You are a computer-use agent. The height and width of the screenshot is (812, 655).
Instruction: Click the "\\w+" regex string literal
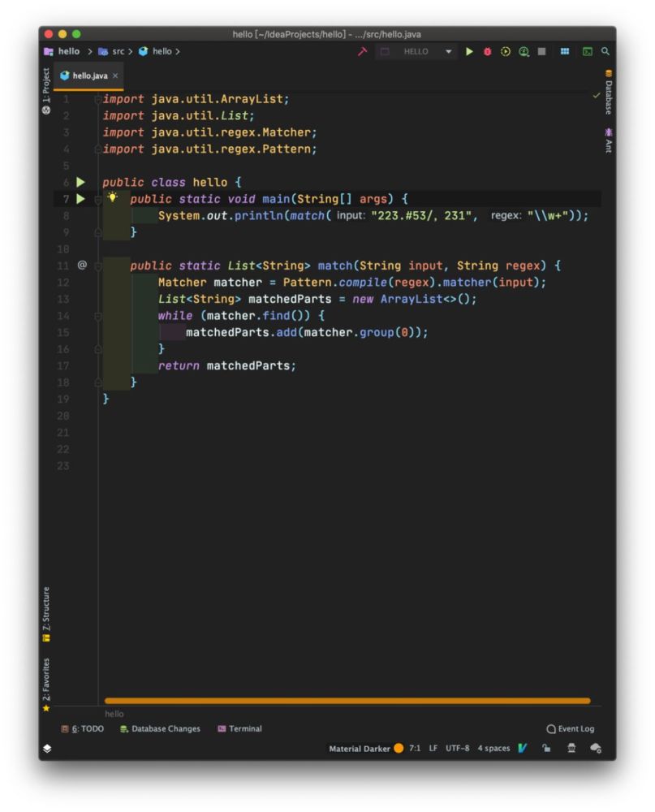548,215
